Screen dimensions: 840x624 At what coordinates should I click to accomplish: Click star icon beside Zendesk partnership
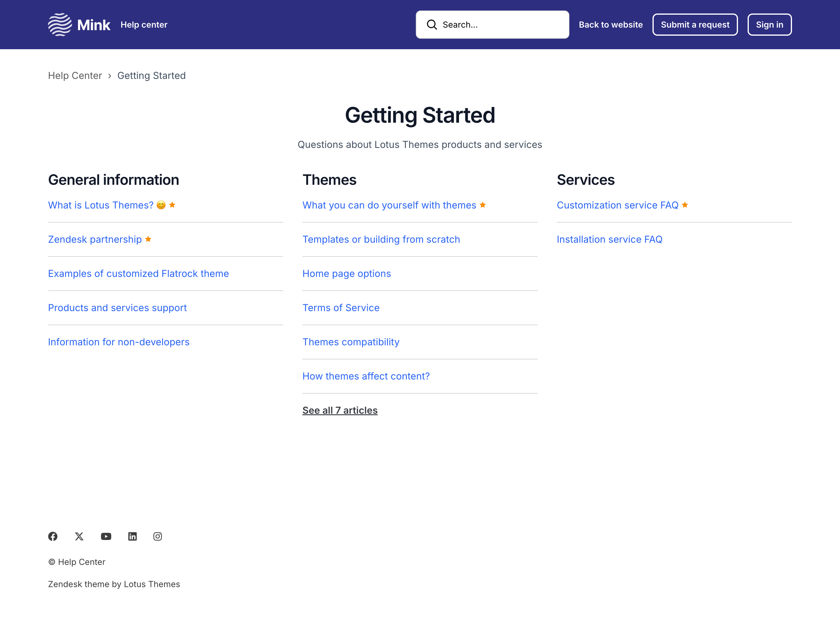148,239
